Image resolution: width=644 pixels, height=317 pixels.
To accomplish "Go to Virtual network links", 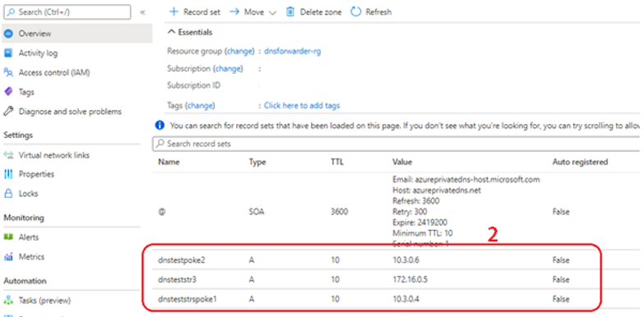I will (53, 155).
